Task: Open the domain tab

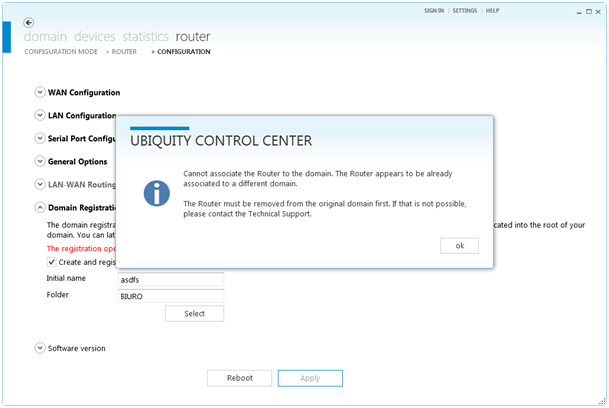Action: pyautogui.click(x=45, y=37)
